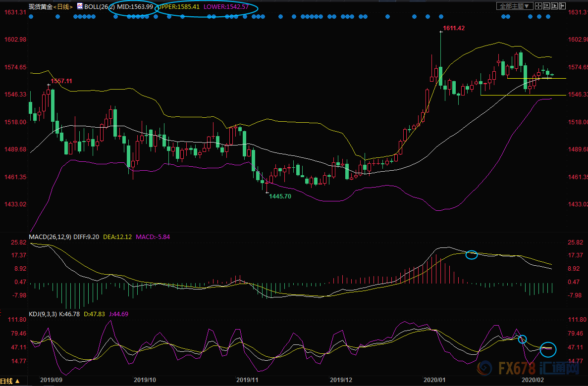Select the 现货黄金 instrument title
Image resolution: width=588 pixels, height=386 pixels.
[x=42, y=7]
